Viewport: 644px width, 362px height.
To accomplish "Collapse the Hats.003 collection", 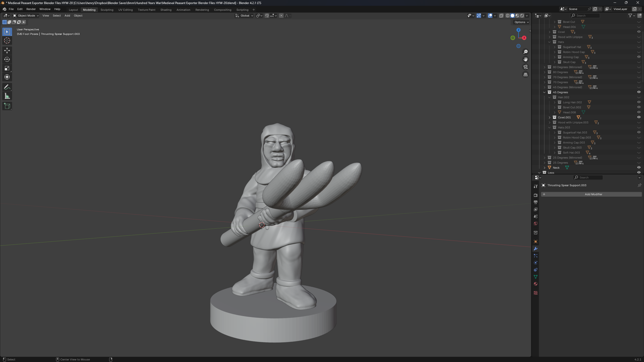I will (x=549, y=127).
